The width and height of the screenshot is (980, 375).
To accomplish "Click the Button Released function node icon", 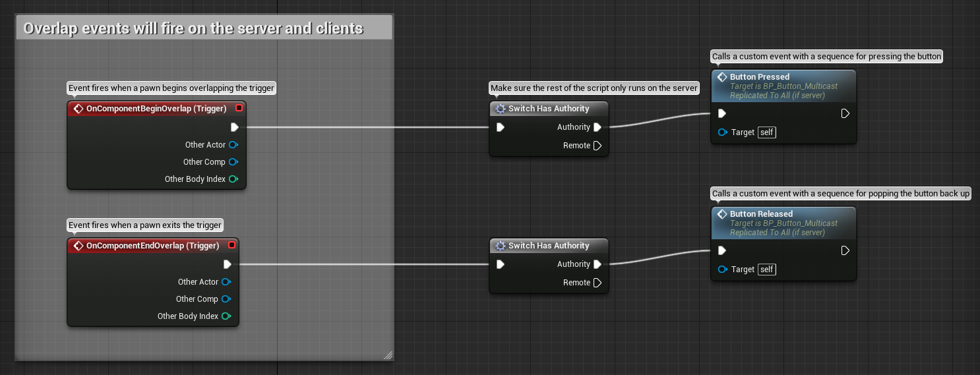I will [722, 214].
